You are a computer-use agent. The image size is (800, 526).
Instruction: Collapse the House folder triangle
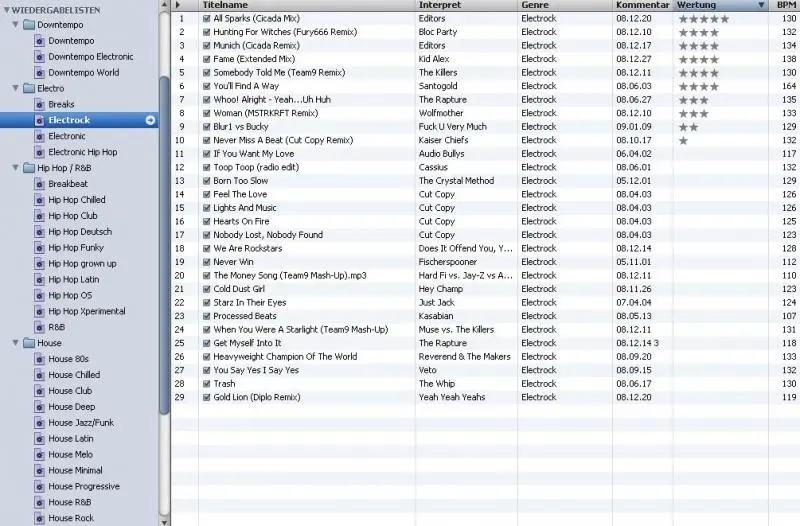click(15, 343)
